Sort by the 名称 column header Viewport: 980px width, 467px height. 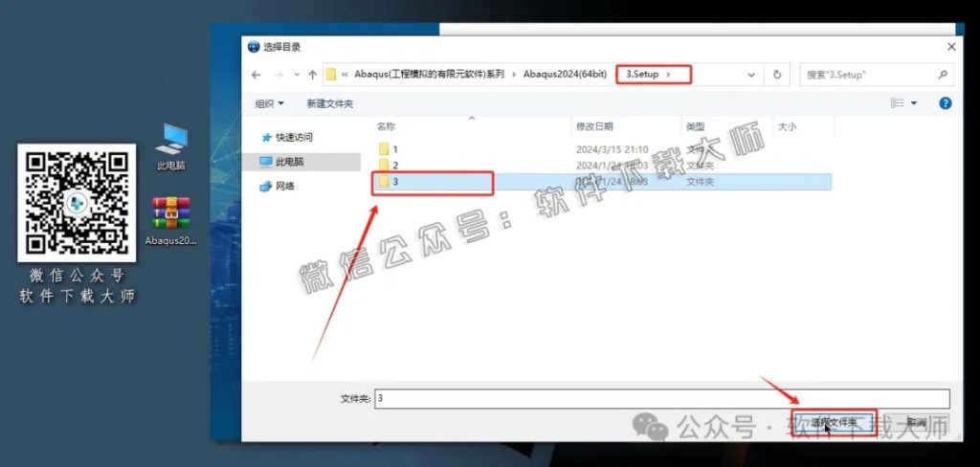point(387,126)
